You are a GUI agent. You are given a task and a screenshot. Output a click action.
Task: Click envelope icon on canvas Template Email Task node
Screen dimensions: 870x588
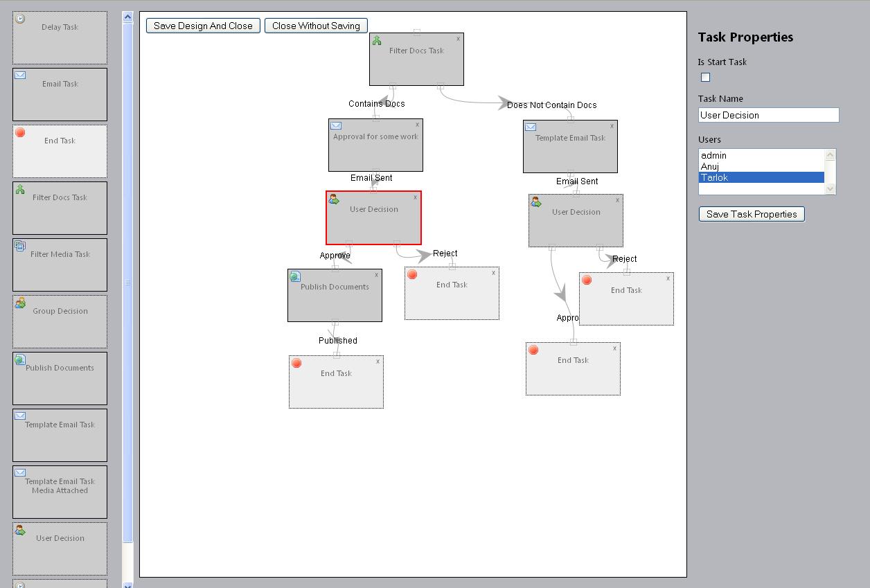(531, 127)
